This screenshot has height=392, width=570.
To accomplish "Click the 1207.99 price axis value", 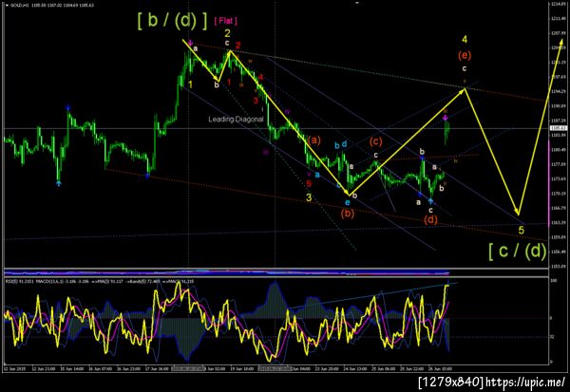I will [x=558, y=33].
